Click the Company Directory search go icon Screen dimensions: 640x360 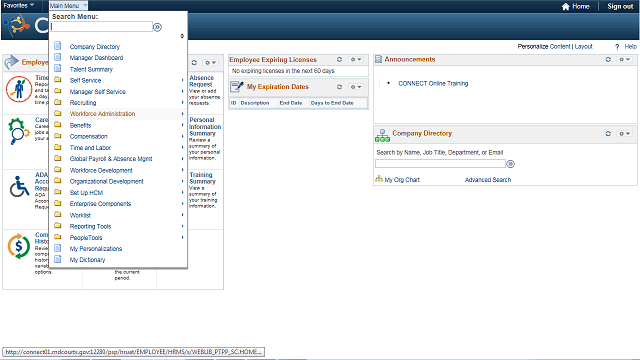510,164
